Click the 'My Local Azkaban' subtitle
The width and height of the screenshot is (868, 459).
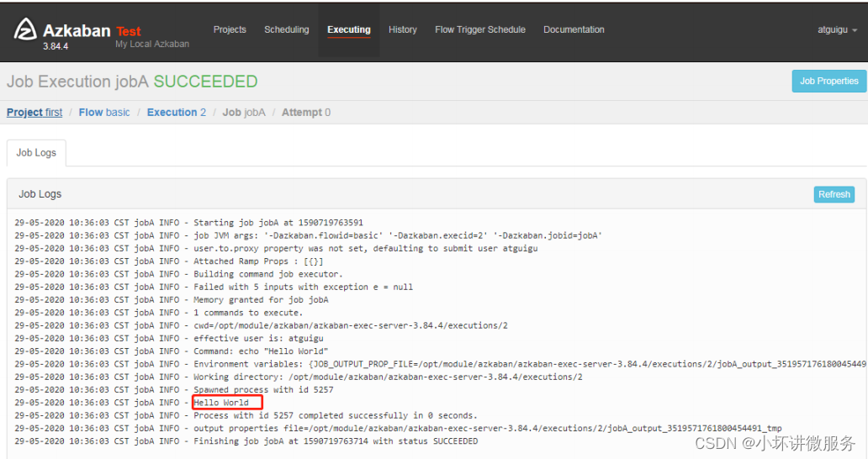tap(152, 45)
